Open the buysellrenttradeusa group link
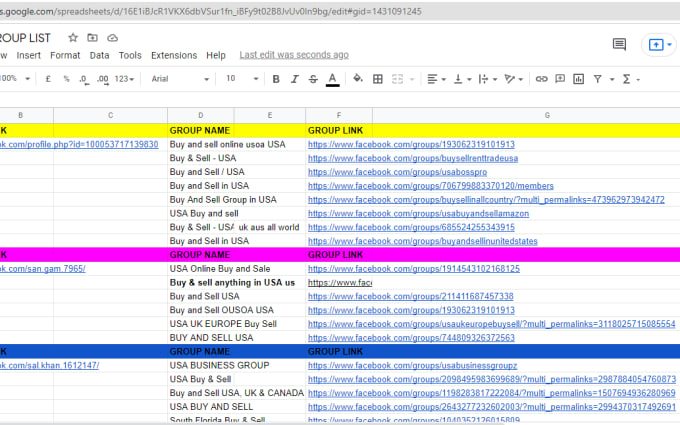The height and width of the screenshot is (425, 680). click(x=413, y=158)
